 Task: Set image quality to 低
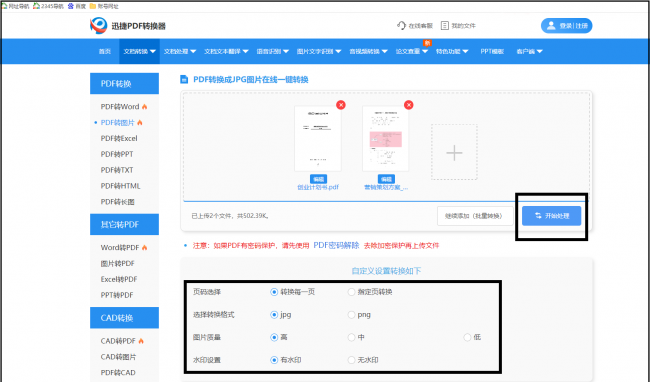click(x=467, y=337)
